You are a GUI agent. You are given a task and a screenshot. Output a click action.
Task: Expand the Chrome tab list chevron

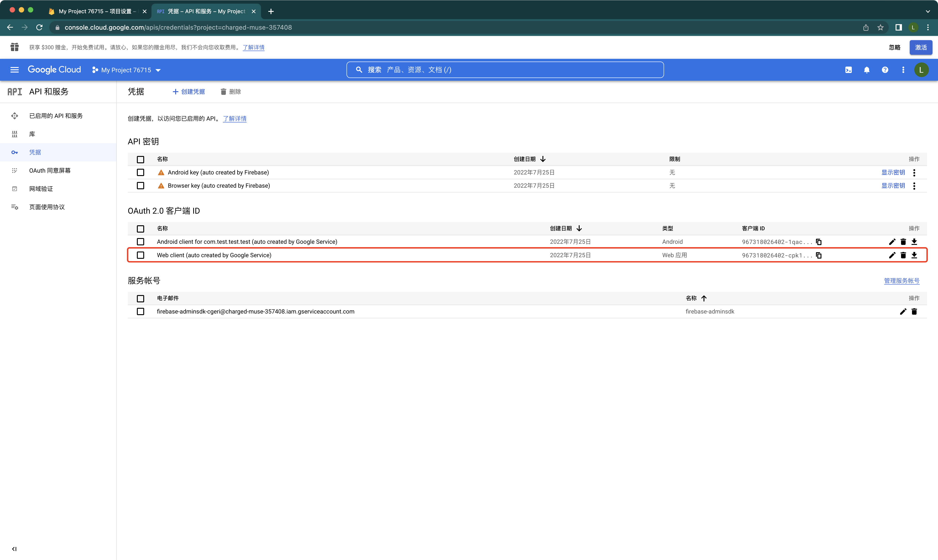(x=928, y=11)
